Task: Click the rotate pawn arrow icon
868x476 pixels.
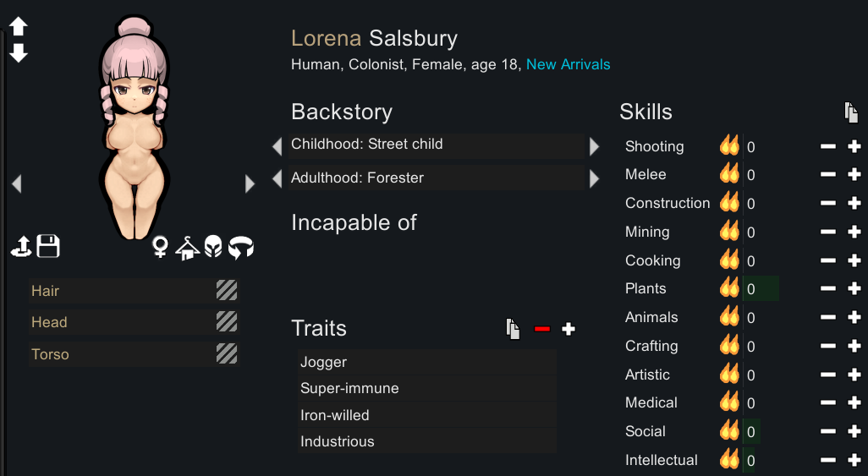Action: pyautogui.click(x=241, y=248)
